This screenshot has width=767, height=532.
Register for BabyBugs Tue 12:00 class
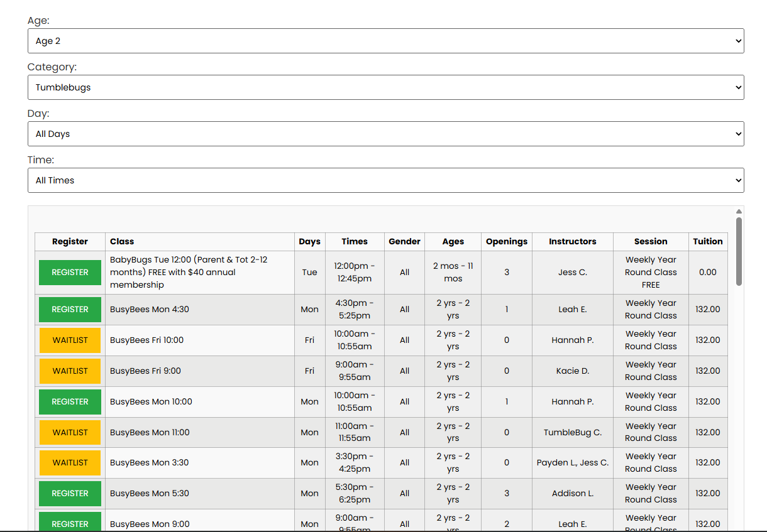click(x=70, y=273)
